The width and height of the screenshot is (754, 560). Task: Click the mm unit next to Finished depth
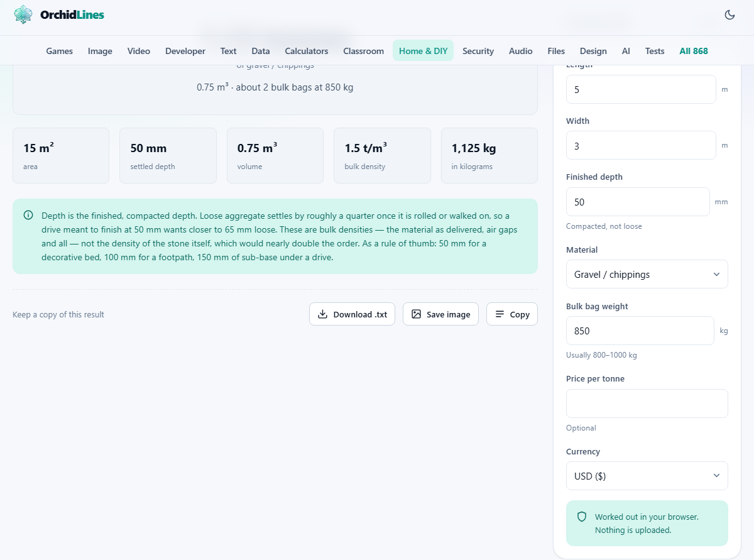coord(721,202)
